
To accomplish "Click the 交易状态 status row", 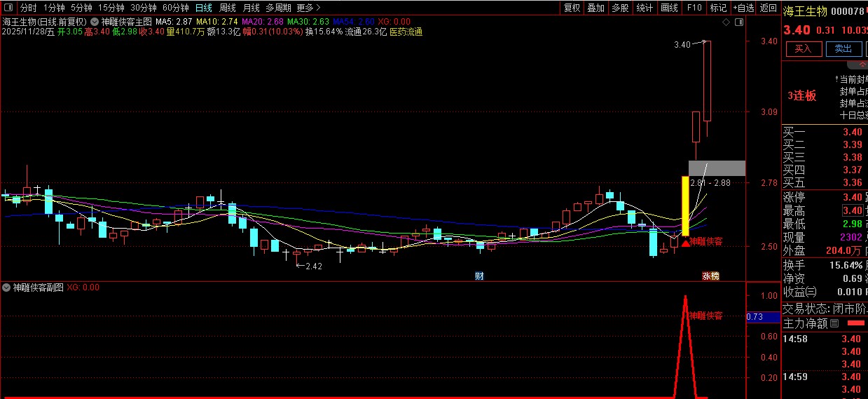I will coord(825,309).
